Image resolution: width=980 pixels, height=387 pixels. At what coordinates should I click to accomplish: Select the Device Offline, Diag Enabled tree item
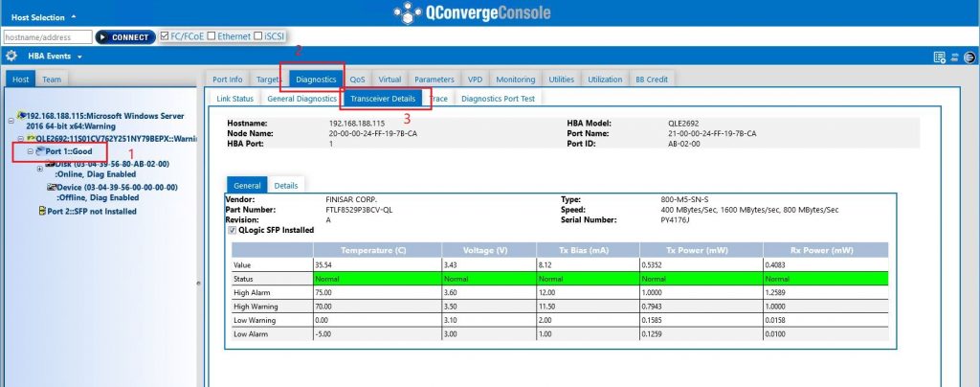point(117,193)
